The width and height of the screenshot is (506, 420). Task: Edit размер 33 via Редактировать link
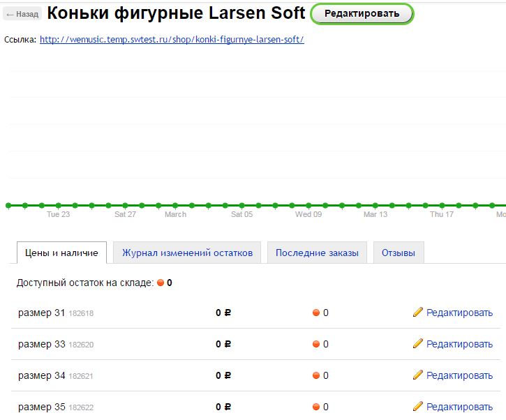point(459,344)
